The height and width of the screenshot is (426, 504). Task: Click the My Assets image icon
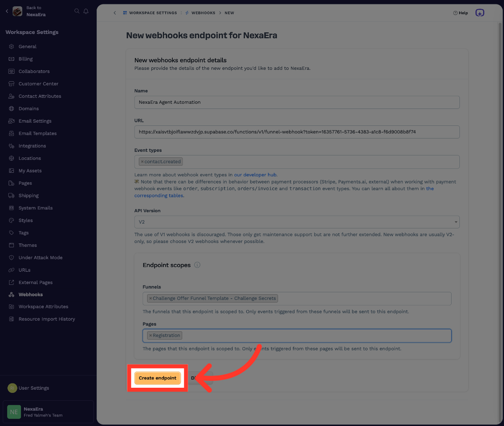tap(11, 171)
